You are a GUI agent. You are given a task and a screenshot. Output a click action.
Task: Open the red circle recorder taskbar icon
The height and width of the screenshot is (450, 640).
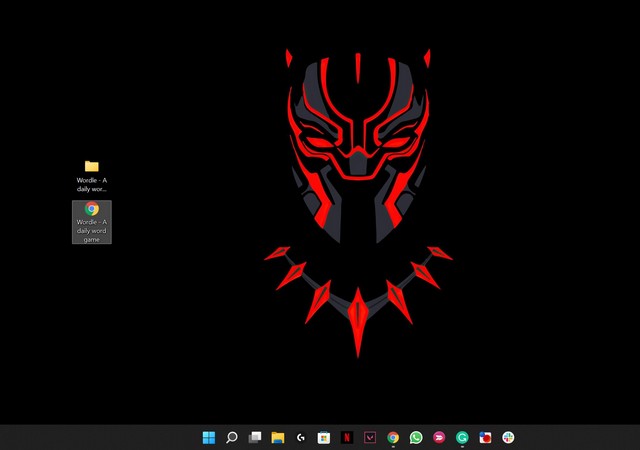pyautogui.click(x=485, y=437)
